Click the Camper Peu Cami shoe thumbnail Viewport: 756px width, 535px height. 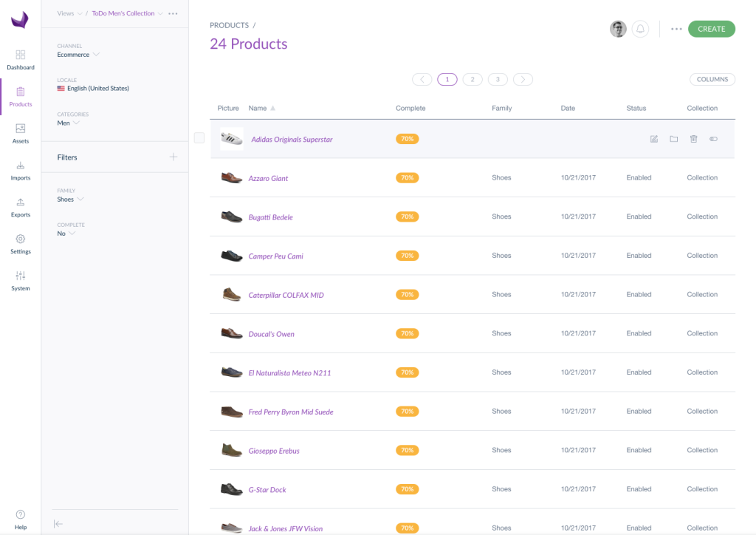point(232,256)
